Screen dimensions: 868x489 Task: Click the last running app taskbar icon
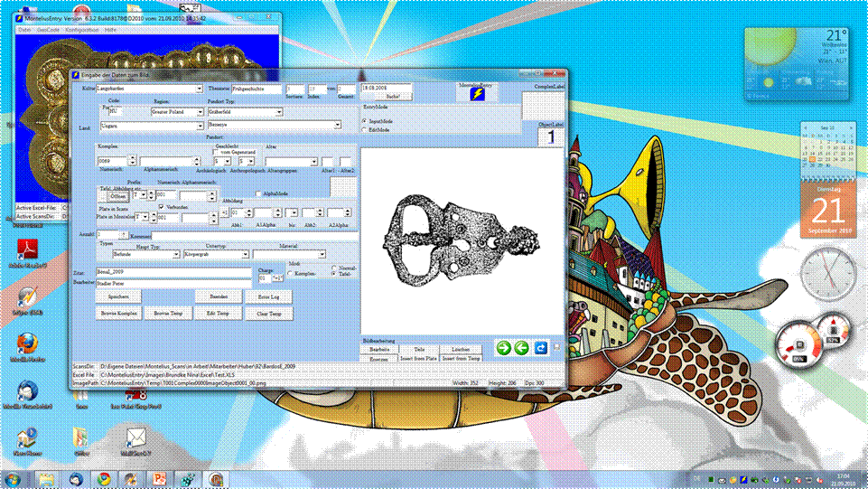216,479
